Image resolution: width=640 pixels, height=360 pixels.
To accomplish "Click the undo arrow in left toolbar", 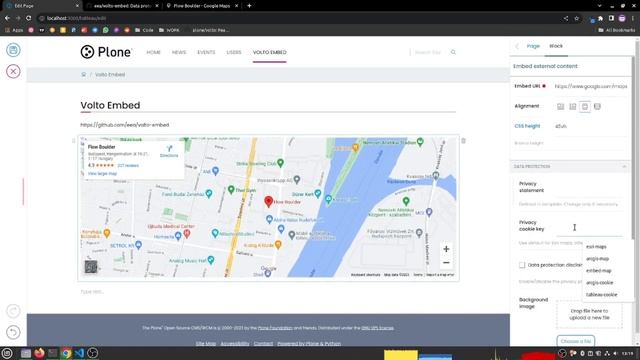I will (x=13, y=332).
